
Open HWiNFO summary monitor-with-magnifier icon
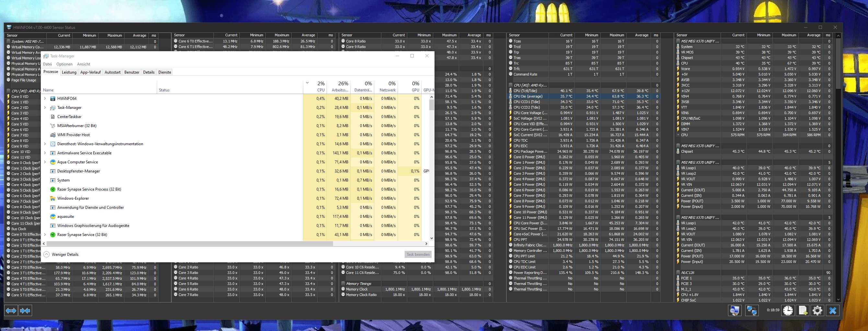click(735, 310)
